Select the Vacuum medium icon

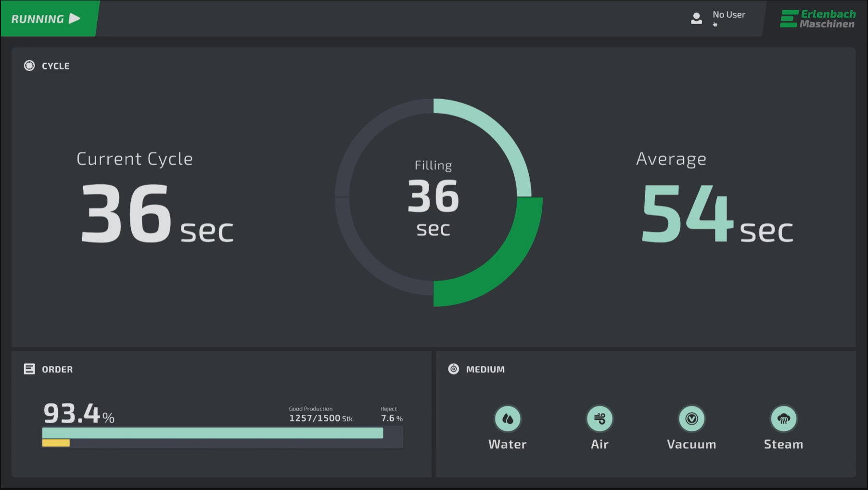click(x=691, y=419)
